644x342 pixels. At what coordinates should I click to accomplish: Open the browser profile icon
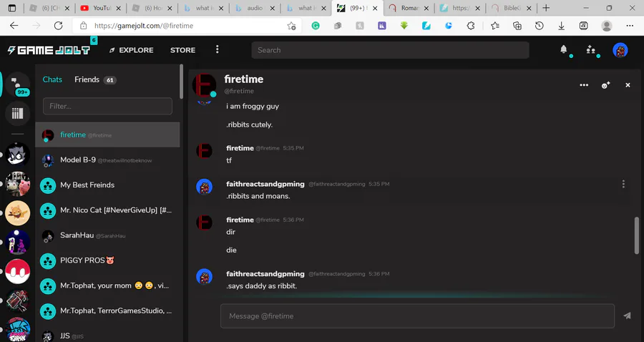point(606,26)
